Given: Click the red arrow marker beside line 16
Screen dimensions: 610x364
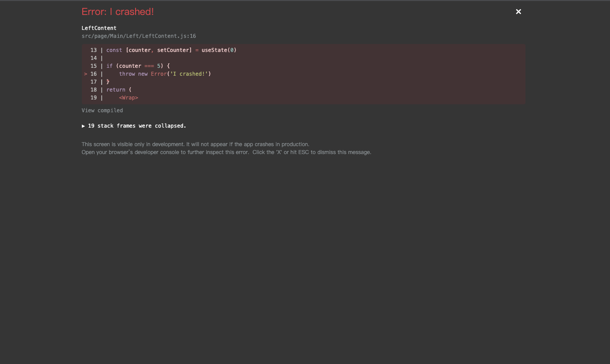Looking at the screenshot, I should (85, 74).
